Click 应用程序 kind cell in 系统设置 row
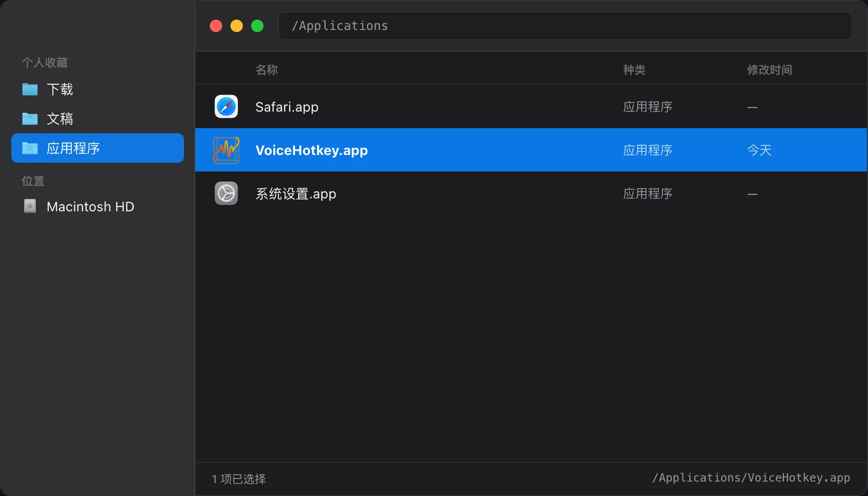This screenshot has width=868, height=496. [647, 194]
